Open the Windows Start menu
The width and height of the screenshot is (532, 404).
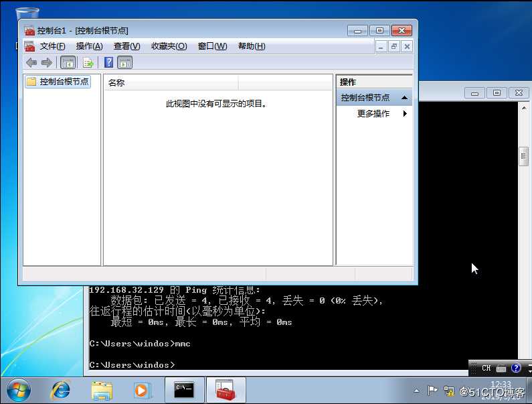tap(19, 391)
